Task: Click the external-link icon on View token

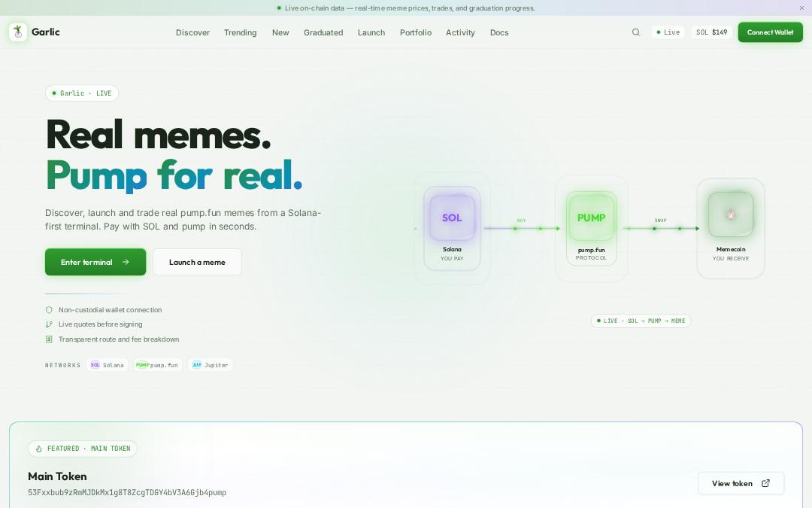Action: (x=766, y=483)
